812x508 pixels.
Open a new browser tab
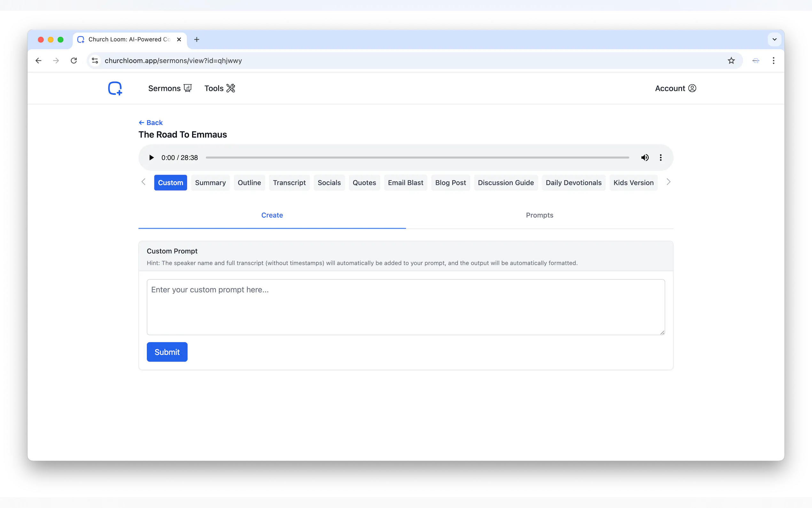point(197,40)
